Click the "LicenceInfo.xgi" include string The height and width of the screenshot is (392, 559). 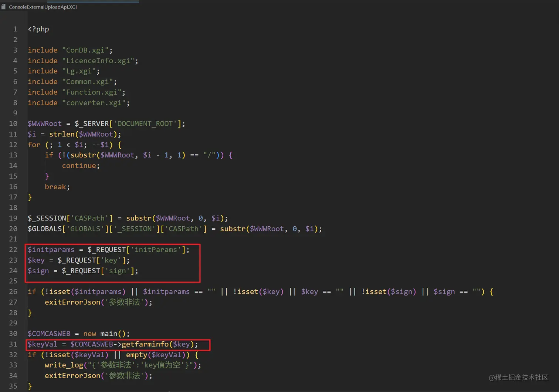[x=98, y=61]
